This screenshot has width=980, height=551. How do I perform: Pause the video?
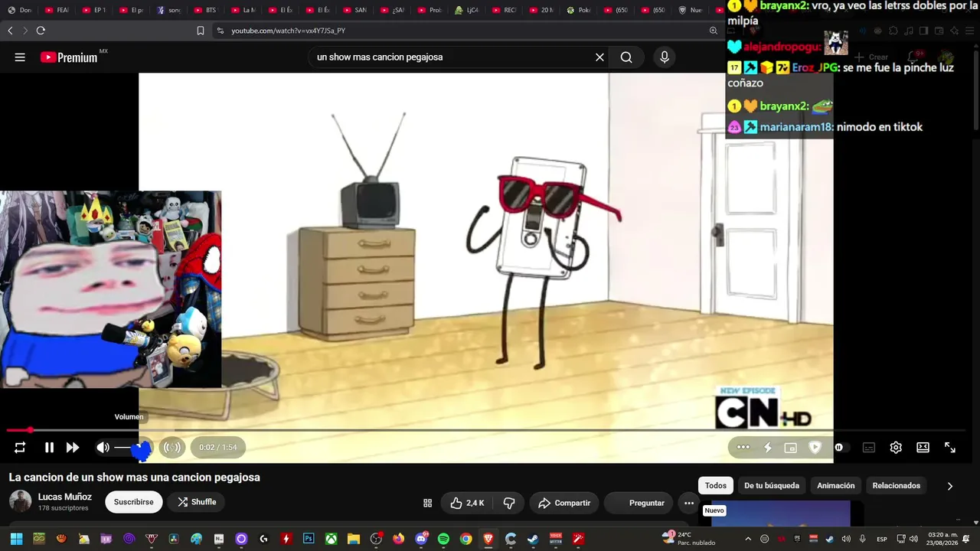coord(49,448)
